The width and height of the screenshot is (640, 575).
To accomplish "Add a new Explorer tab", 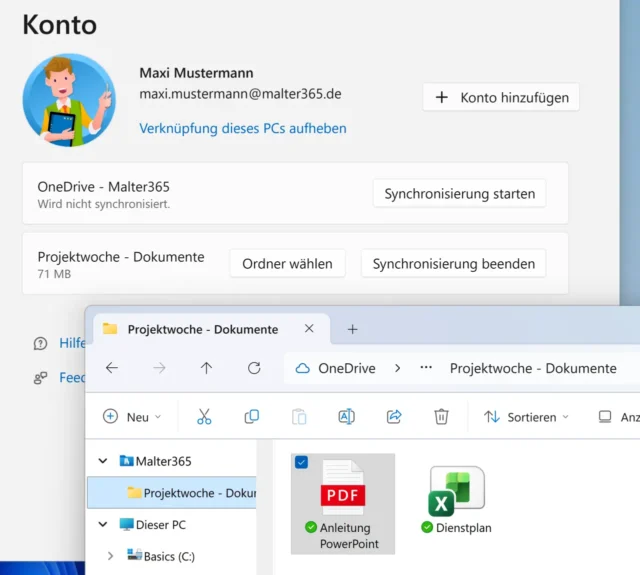I will pyautogui.click(x=353, y=329).
